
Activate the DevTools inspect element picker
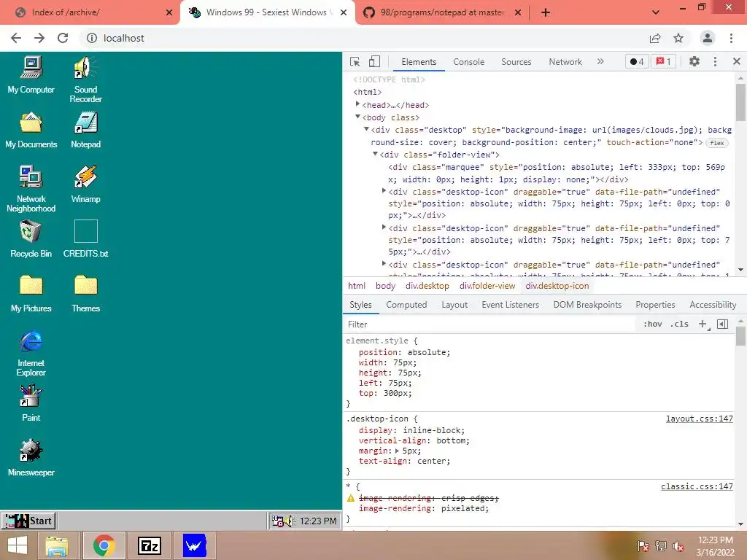355,62
